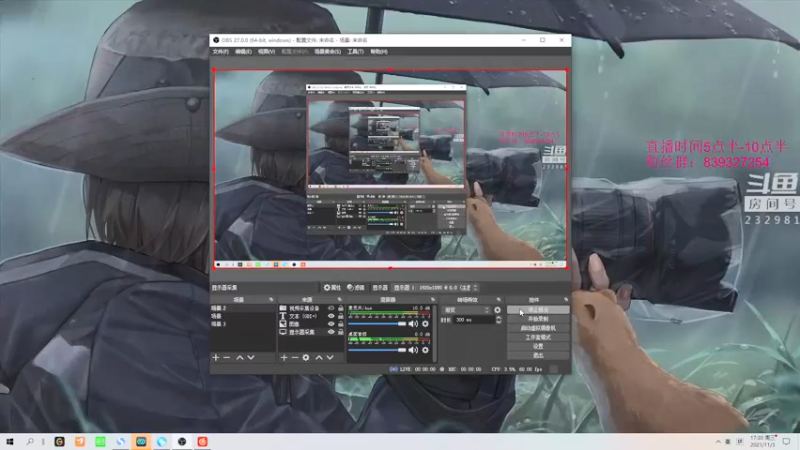This screenshot has height=450, width=800.
Task: Toggle visibility of 显示器采集 source
Action: click(331, 332)
